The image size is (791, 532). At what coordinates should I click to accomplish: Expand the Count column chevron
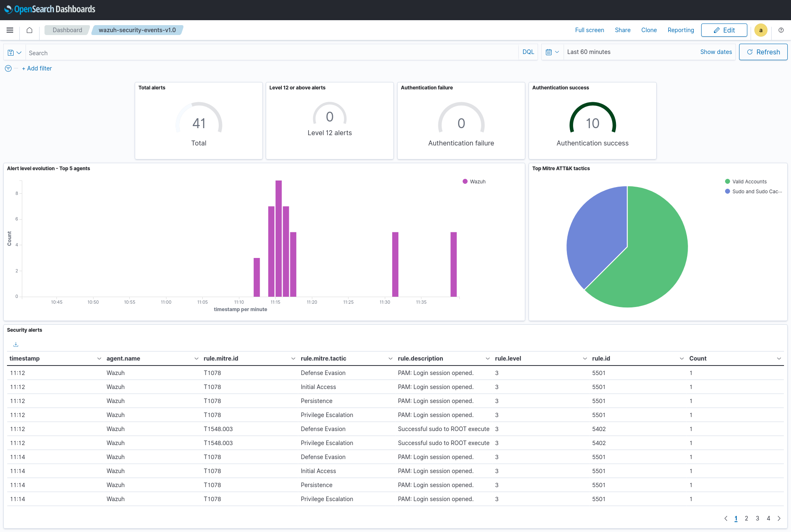[x=779, y=359]
